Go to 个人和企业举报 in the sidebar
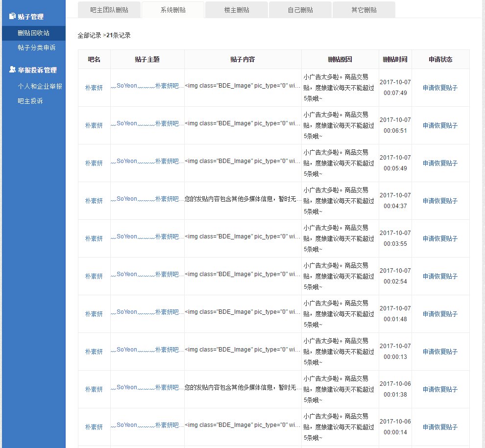 [x=40, y=86]
